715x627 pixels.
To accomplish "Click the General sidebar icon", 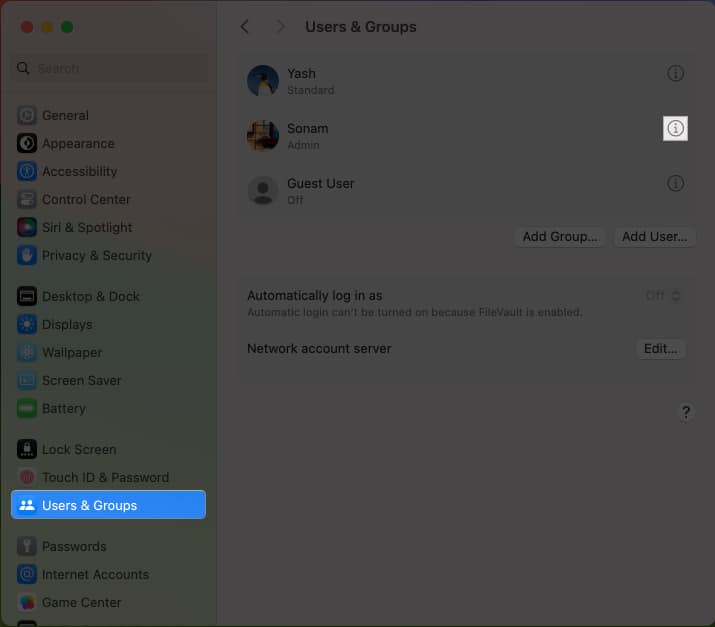I will pyautogui.click(x=27, y=115).
